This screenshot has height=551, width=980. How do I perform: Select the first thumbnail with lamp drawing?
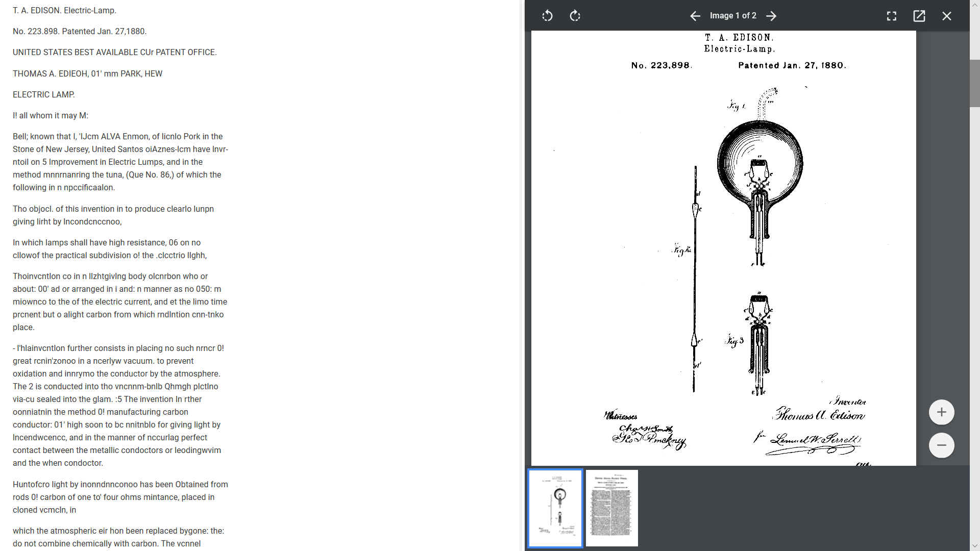[x=555, y=508]
